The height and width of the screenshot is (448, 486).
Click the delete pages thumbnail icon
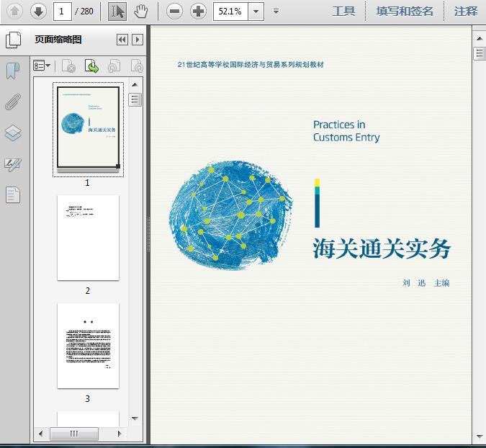(x=69, y=66)
